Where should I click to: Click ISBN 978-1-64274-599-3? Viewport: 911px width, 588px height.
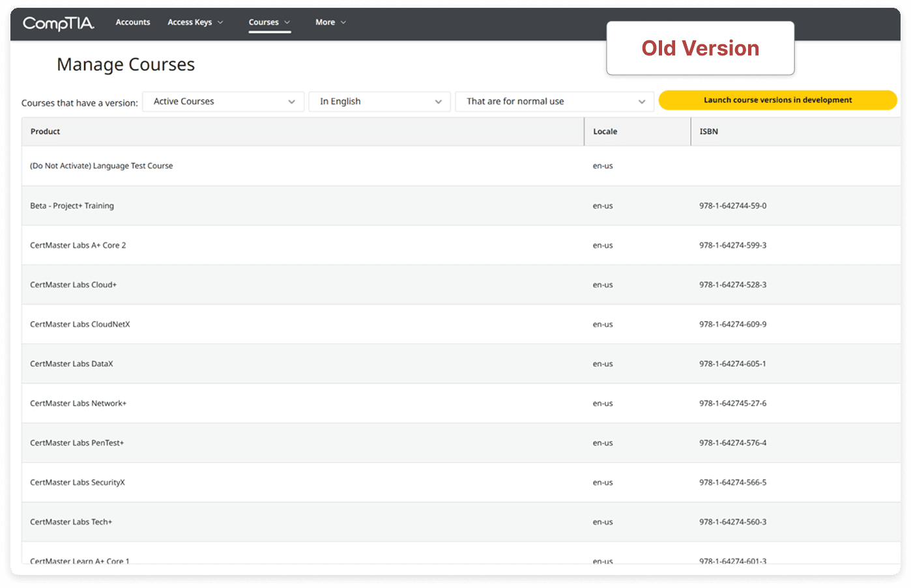click(x=732, y=245)
